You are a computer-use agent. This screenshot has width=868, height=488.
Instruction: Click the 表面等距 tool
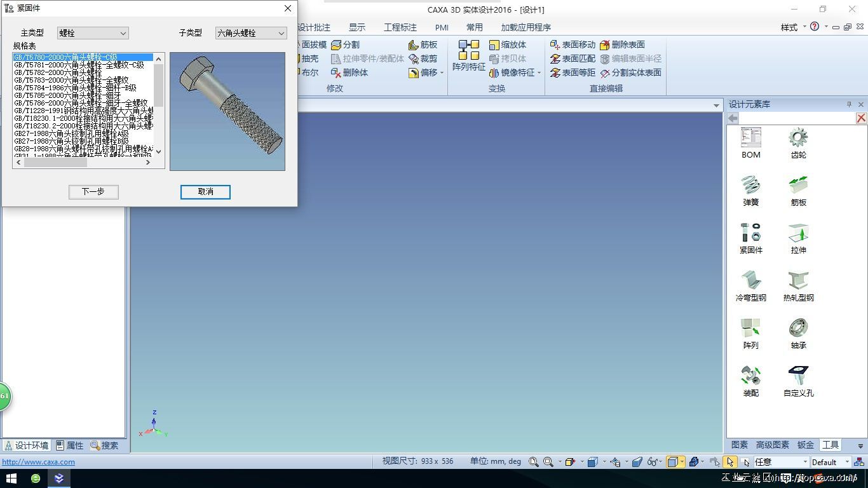pos(573,72)
